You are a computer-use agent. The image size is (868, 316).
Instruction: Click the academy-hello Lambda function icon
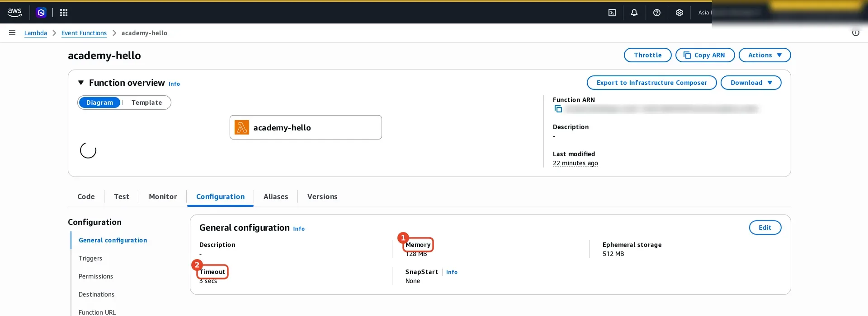click(242, 127)
